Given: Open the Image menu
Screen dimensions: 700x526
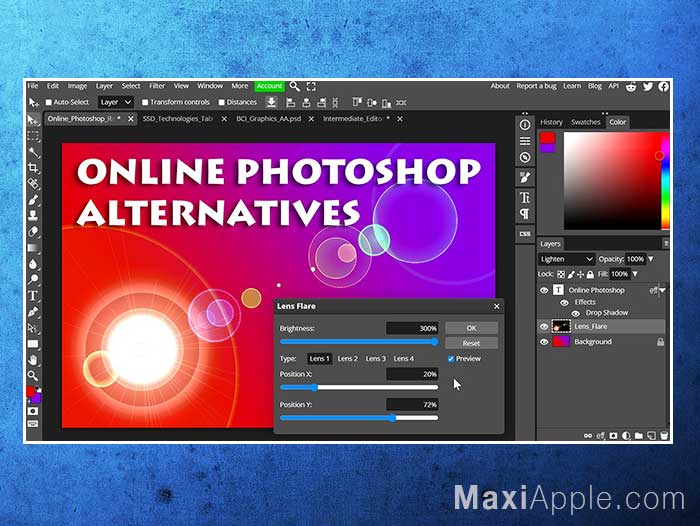Looking at the screenshot, I should coord(77,86).
